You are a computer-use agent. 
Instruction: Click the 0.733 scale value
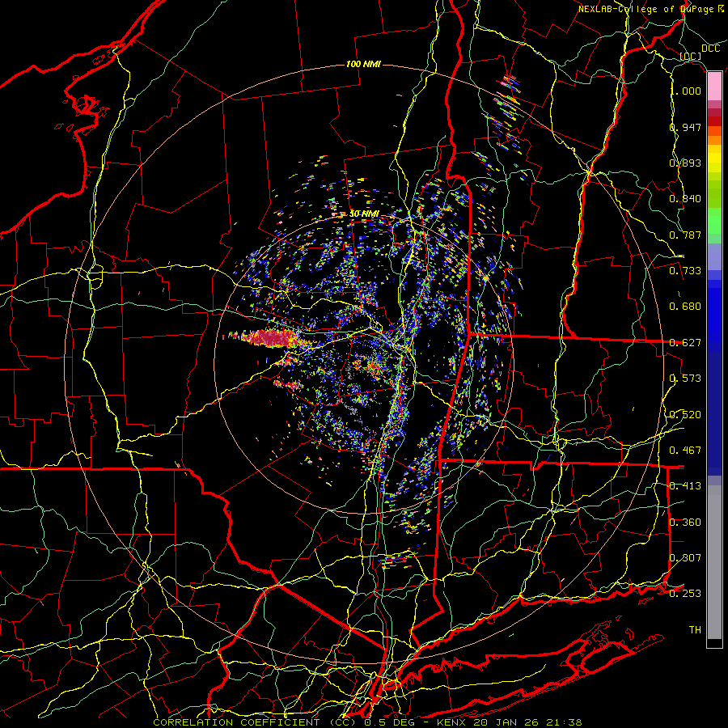pos(685,271)
